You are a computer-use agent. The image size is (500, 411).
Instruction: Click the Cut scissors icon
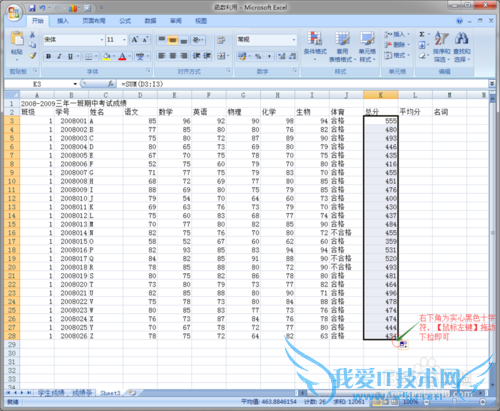click(x=32, y=34)
